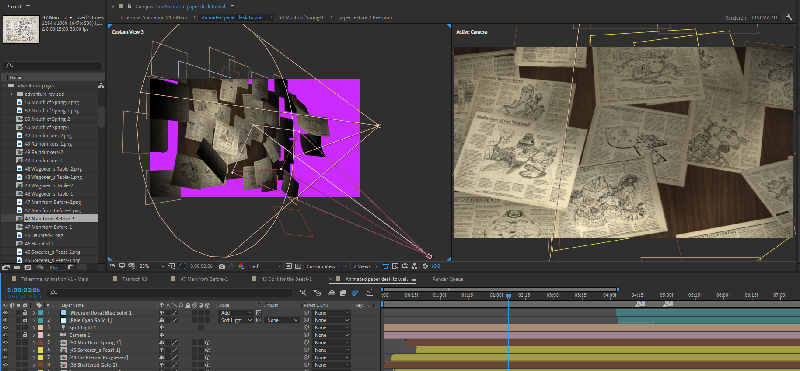
Task: Click the pink label color of Camera 1
Action: click(x=41, y=335)
